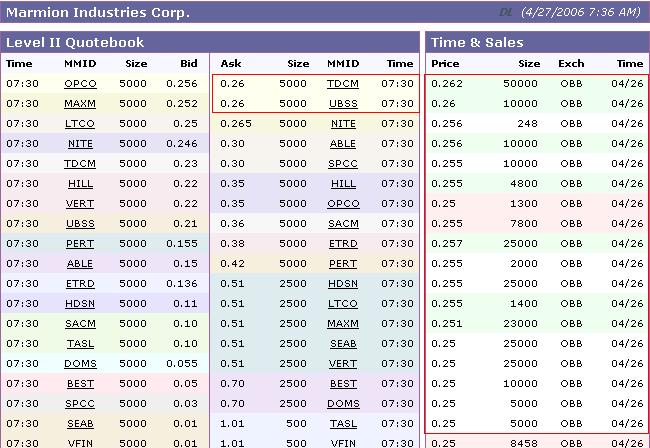This screenshot has height=448, width=650.
Task: Open SPCC link in the 0.03 bid row
Action: point(80,404)
